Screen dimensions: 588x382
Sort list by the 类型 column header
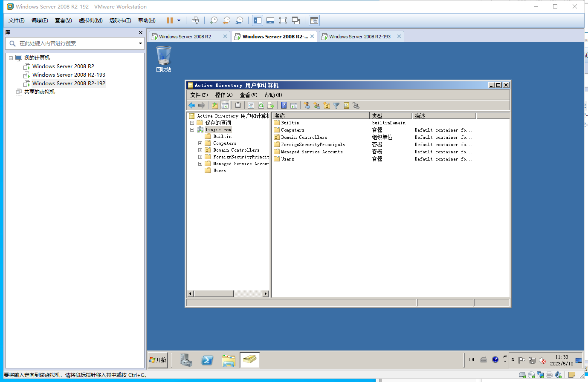click(x=391, y=116)
